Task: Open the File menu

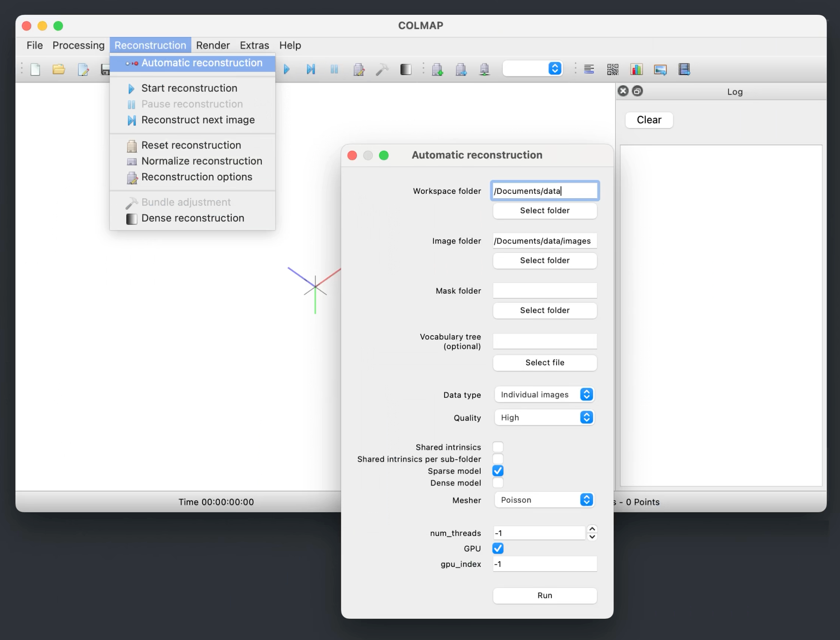Action: click(35, 45)
